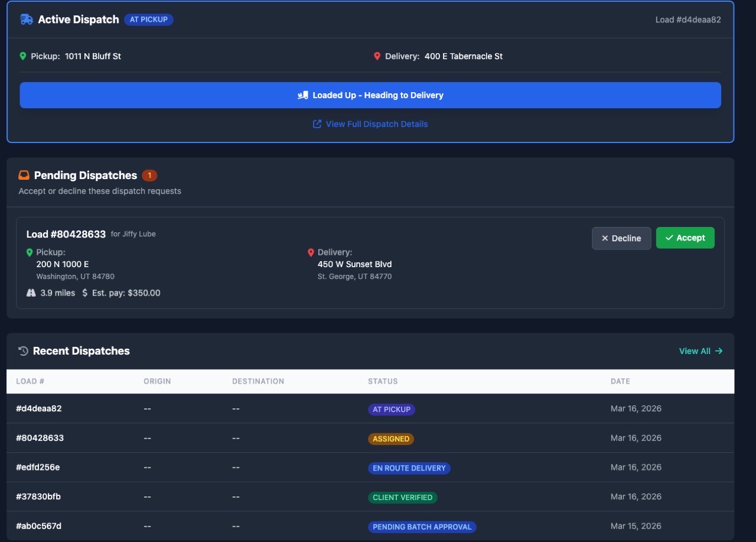Click the EN ROUTE DELIVERY status badge
Viewport: 756px width, 542px height.
coord(409,468)
